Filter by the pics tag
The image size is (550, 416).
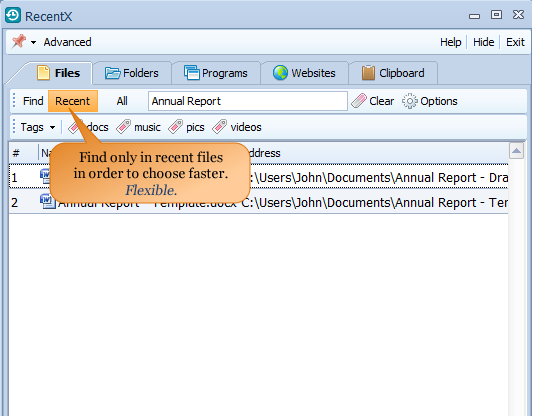tap(195, 127)
